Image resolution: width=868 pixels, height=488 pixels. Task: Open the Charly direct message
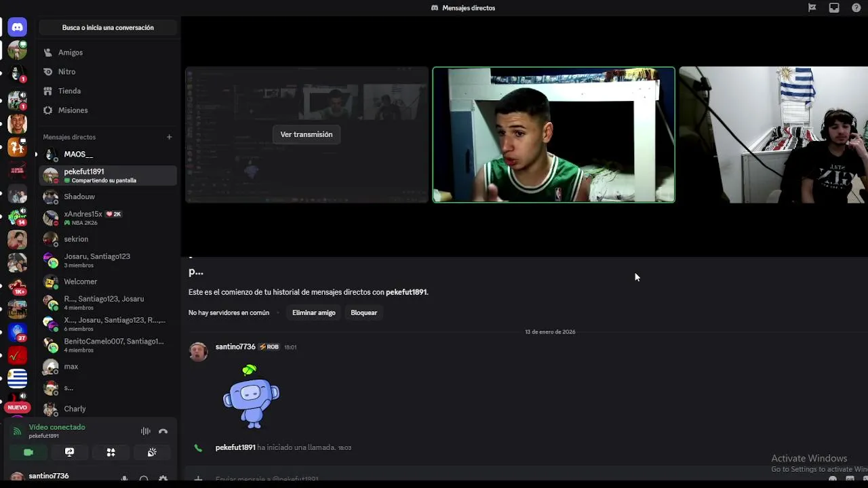[108, 409]
